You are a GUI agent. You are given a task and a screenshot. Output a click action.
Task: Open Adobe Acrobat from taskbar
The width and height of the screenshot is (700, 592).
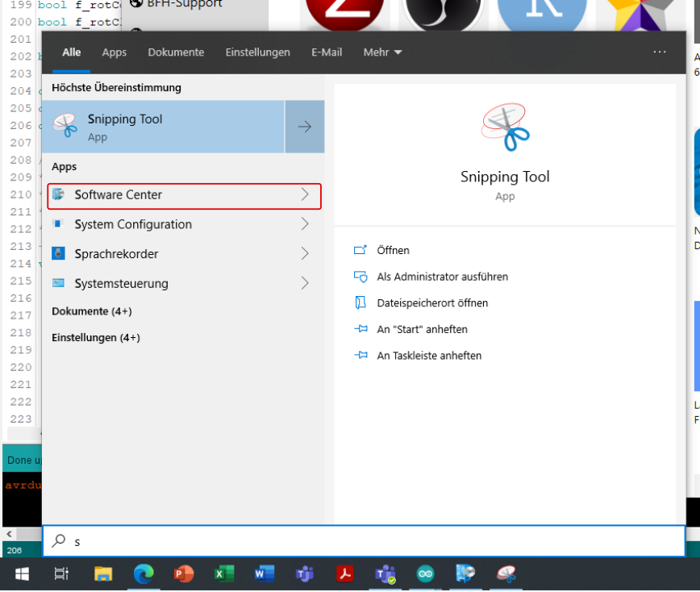[x=345, y=574]
